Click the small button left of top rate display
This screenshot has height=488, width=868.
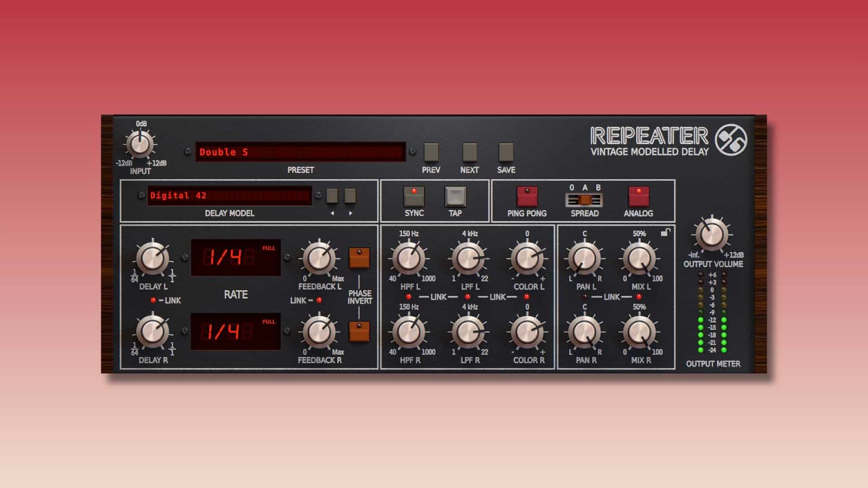(184, 257)
